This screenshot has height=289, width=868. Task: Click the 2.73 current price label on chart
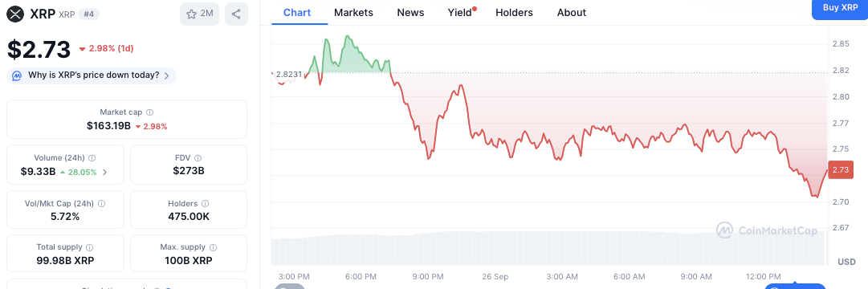point(841,170)
